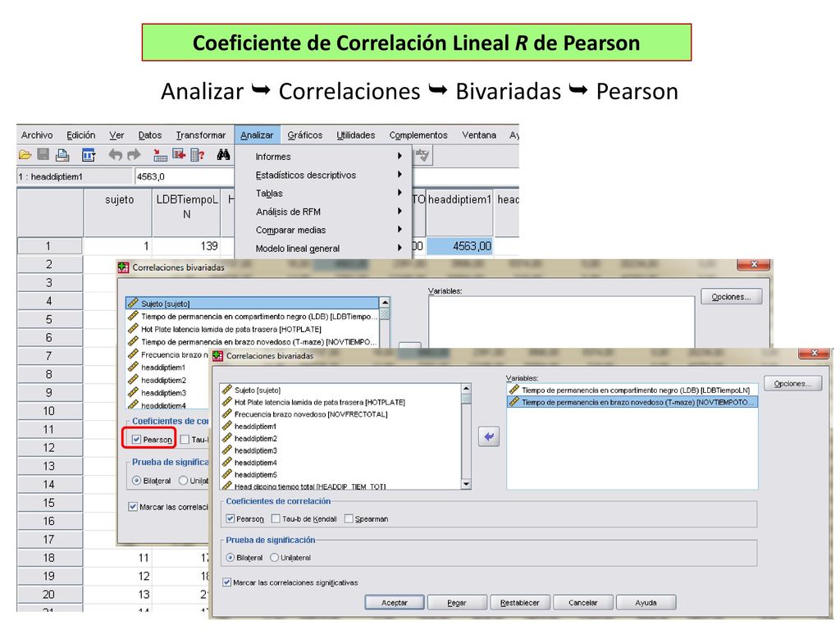Screen dimensions: 840x630
Task: Click the front Correlaciones bivariadas title icon
Action: 217,356
